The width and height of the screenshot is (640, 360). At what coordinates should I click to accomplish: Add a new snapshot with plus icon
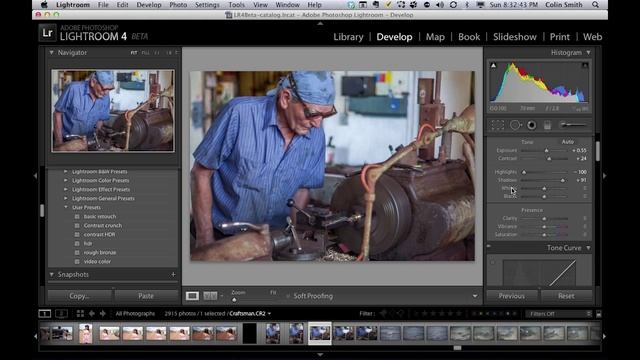pyautogui.click(x=173, y=274)
